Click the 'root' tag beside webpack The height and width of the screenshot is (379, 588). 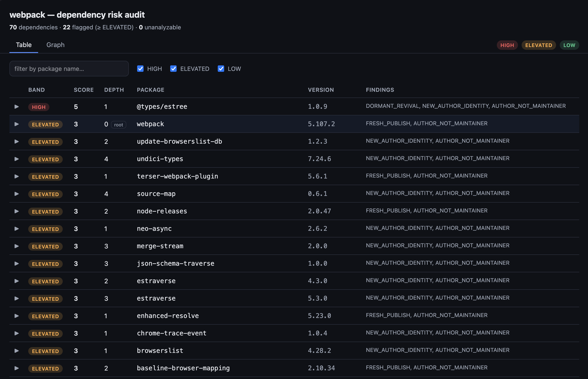[x=119, y=125]
